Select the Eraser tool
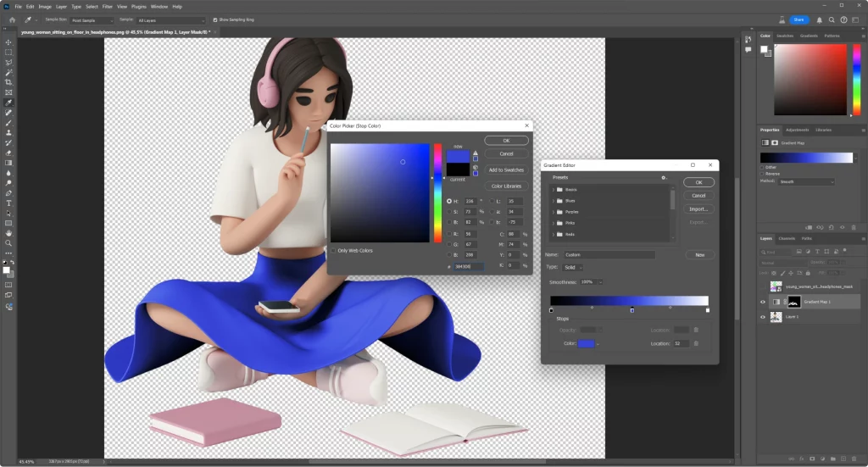This screenshot has width=868, height=467. (x=8, y=153)
